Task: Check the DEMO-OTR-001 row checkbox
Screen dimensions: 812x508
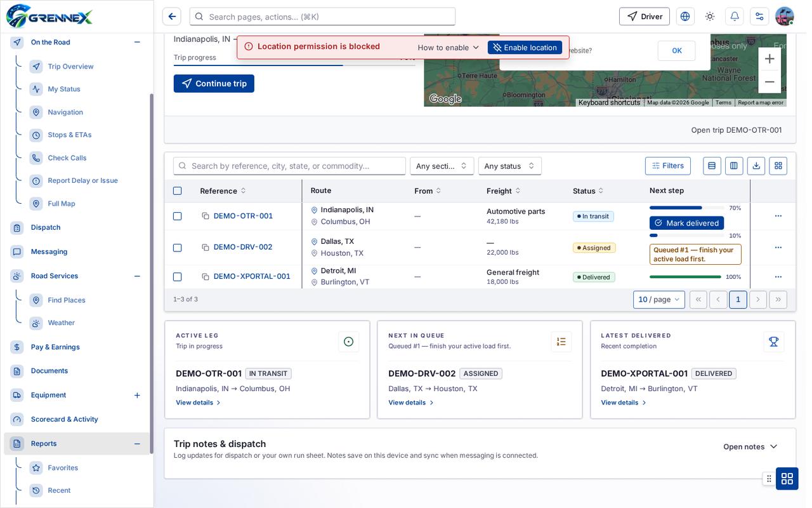Action: point(178,216)
